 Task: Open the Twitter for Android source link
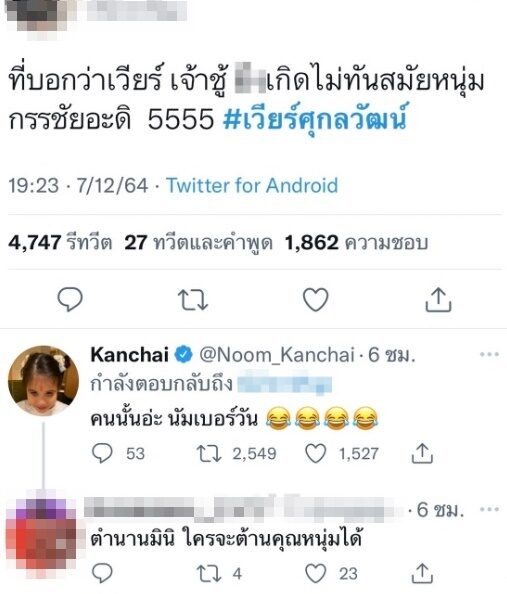tap(252, 186)
